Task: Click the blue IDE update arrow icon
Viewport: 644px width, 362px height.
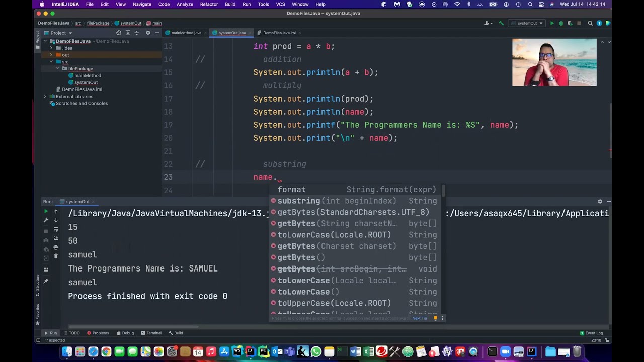Action: (599, 23)
